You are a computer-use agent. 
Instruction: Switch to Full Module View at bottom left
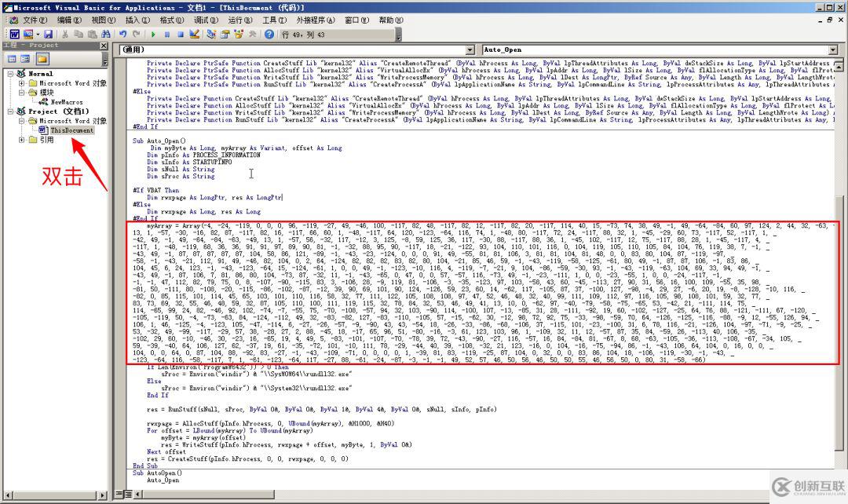pos(128,494)
